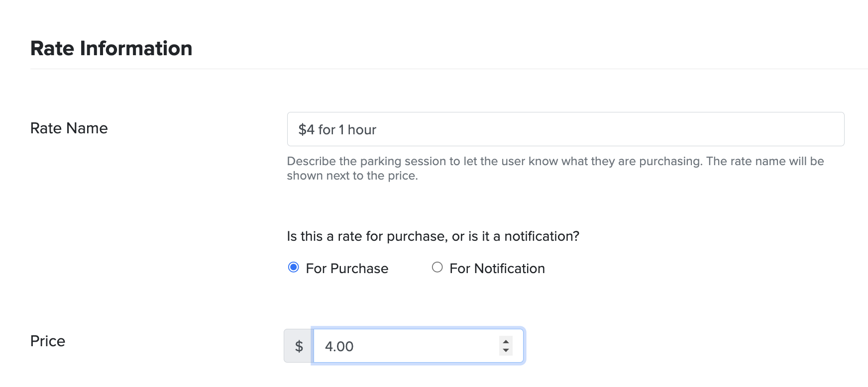Click the Rate Information section heading
The image size is (868, 387).
tap(111, 48)
